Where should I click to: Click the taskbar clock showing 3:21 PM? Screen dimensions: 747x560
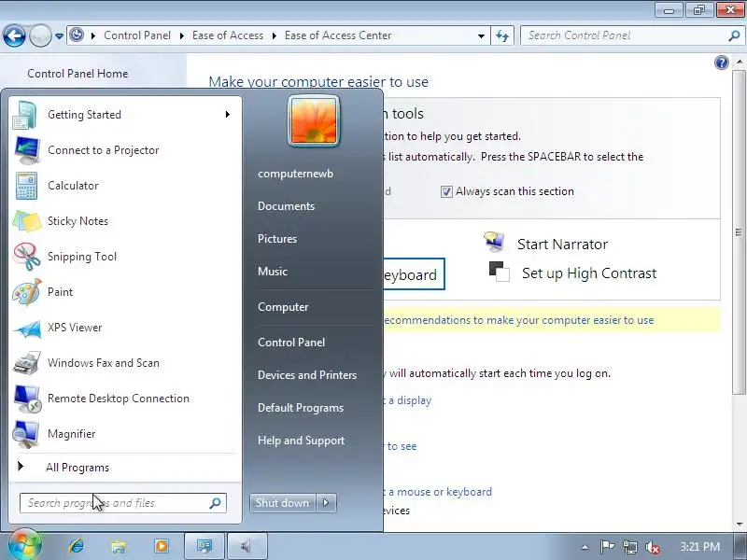coord(699,547)
